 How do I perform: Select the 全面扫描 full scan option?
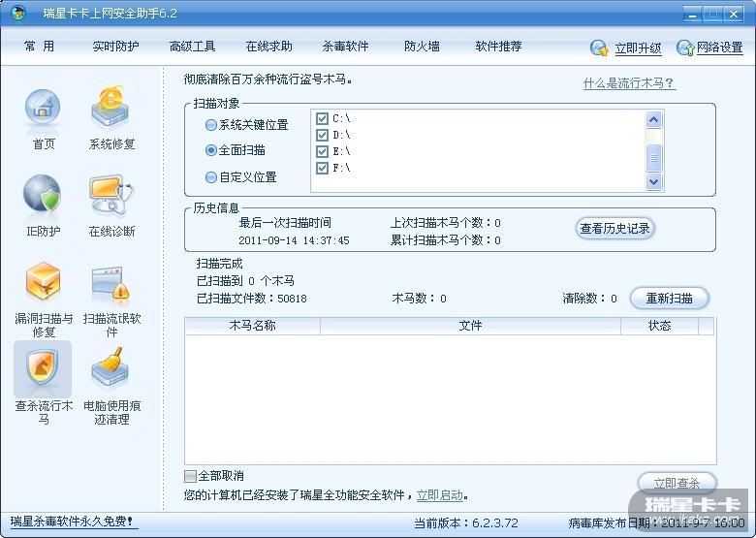(x=210, y=150)
